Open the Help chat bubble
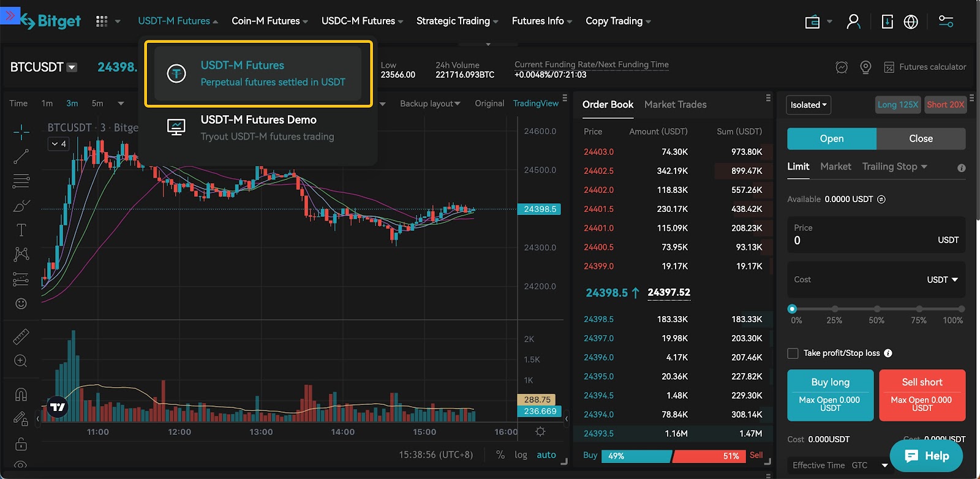This screenshot has width=980, height=479. [x=926, y=456]
